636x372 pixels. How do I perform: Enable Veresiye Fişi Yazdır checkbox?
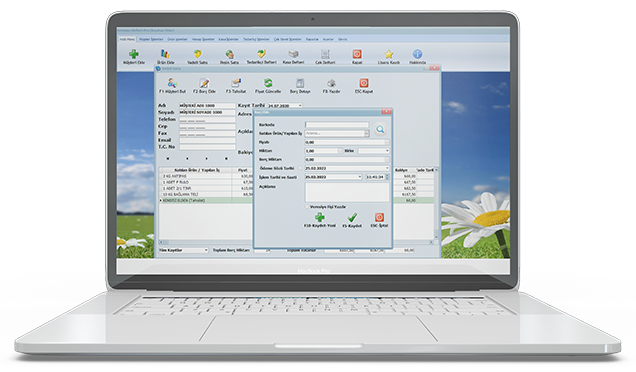pos(307,207)
